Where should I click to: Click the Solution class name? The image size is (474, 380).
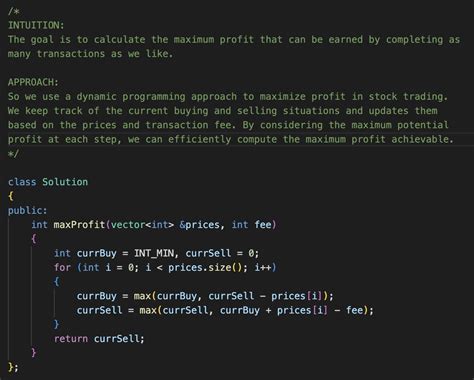(65, 182)
